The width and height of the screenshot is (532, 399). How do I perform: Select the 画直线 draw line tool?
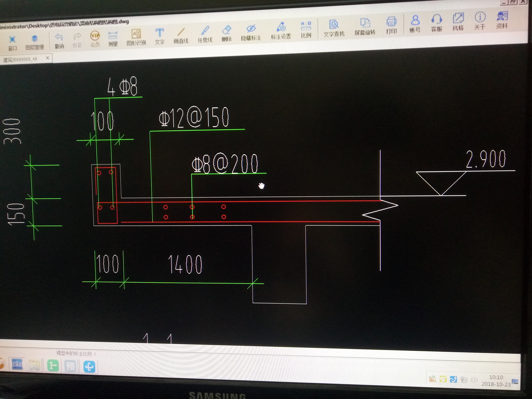coord(181,36)
